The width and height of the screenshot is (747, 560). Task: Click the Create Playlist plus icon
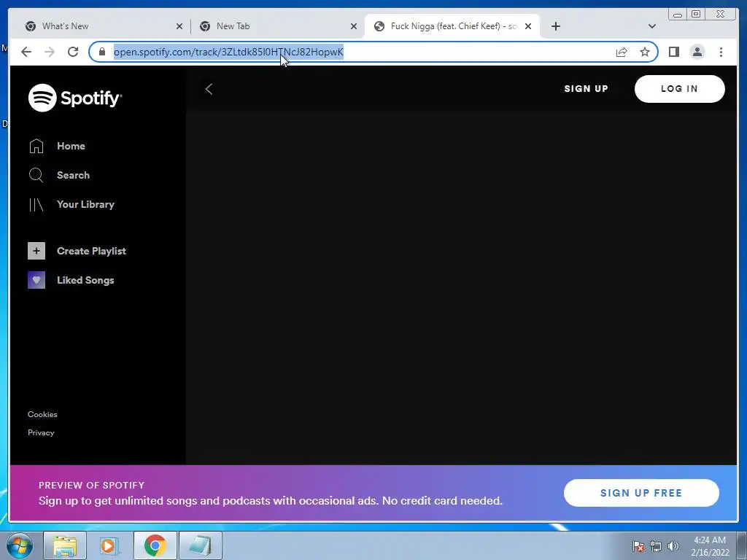[x=36, y=251]
